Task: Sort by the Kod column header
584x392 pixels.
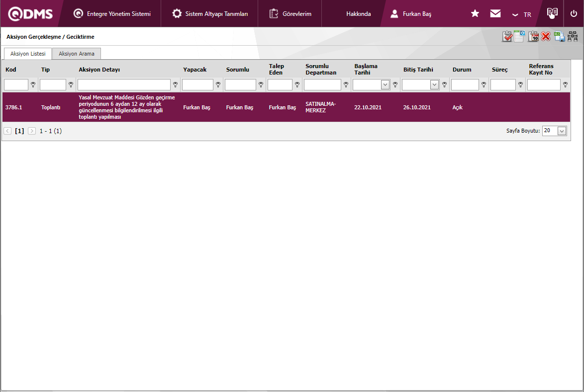Action: [x=11, y=70]
